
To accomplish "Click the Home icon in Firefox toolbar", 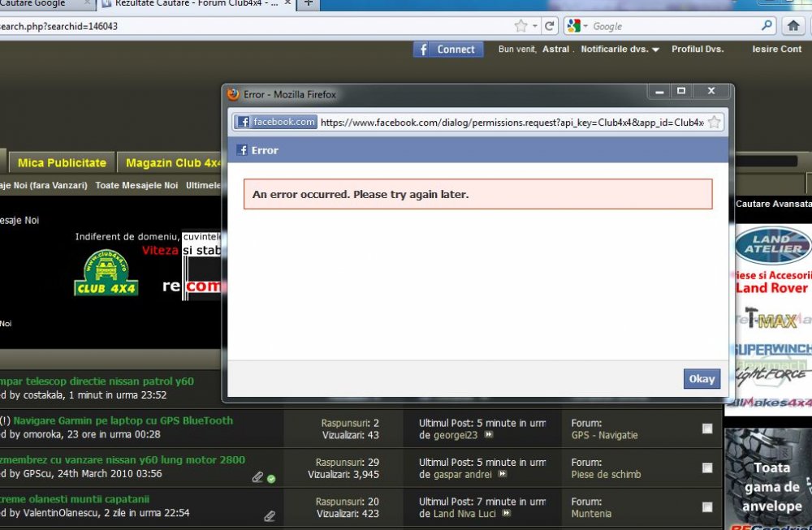I will pyautogui.click(x=794, y=26).
